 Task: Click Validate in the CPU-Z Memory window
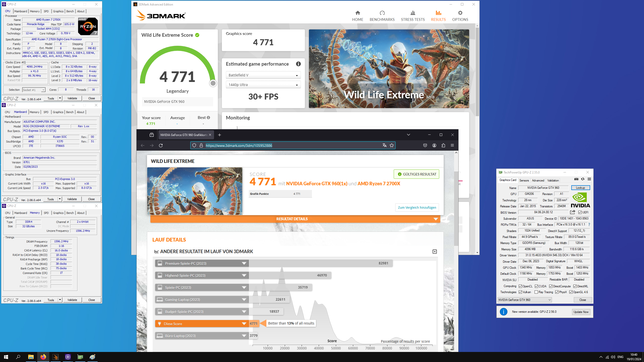coord(72,300)
